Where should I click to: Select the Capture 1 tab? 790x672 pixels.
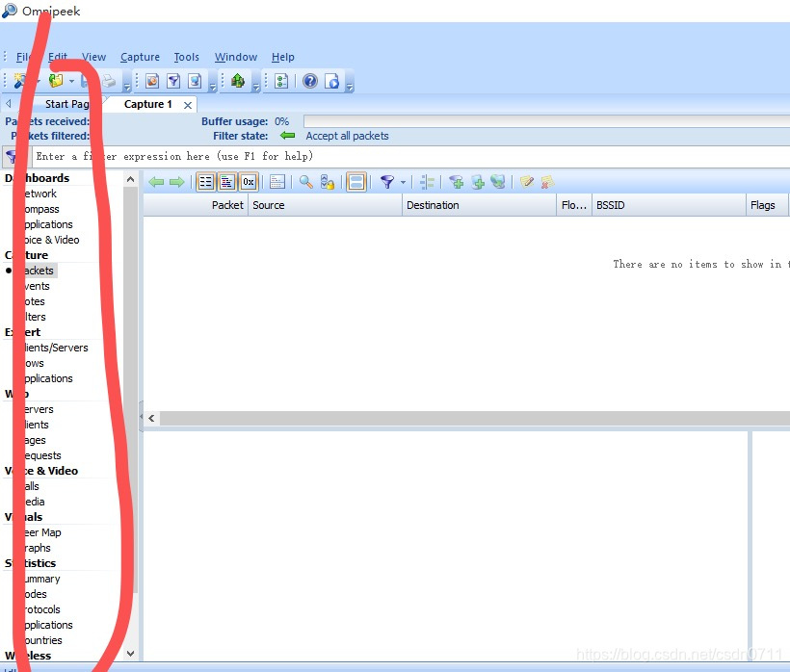click(147, 104)
